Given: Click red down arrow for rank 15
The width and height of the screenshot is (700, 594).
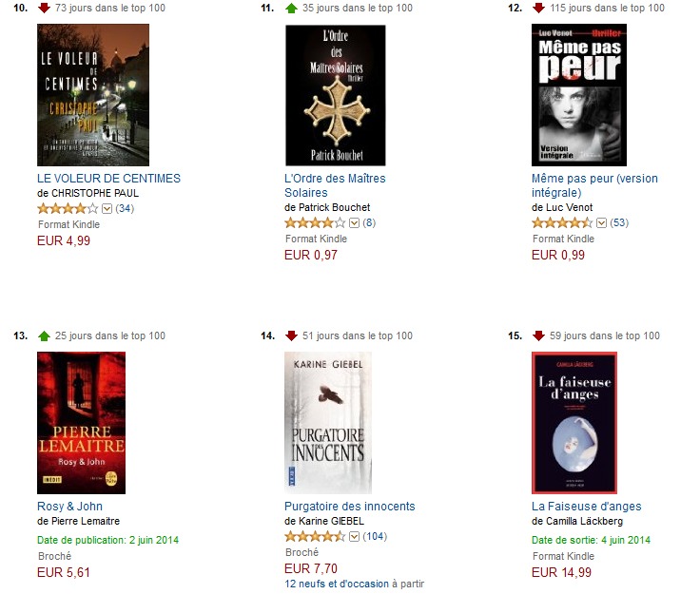Looking at the screenshot, I should (x=538, y=335).
